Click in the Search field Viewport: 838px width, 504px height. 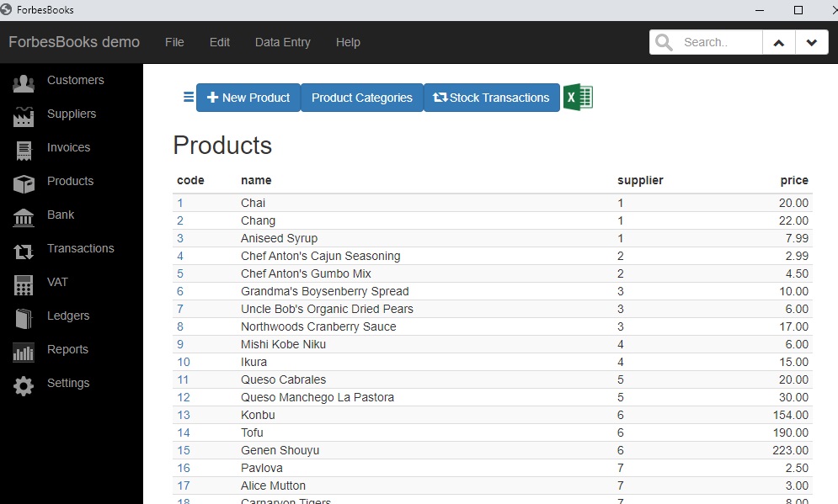pos(718,42)
